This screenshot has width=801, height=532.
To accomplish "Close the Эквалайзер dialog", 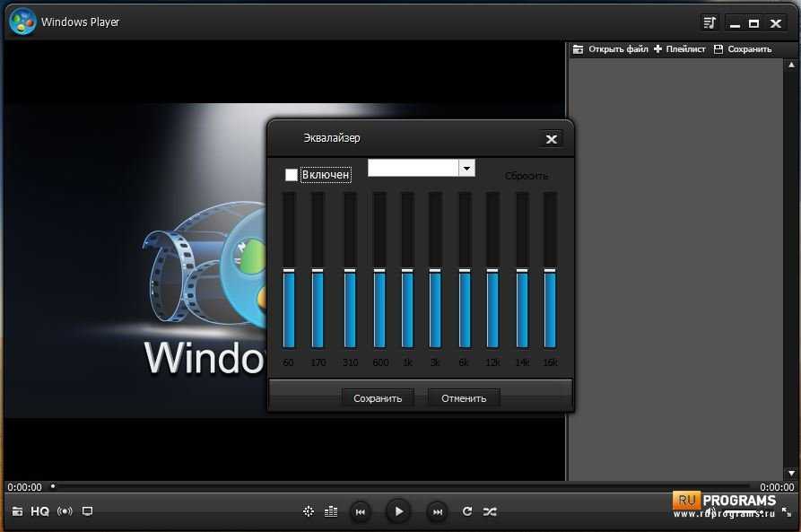I will click(x=552, y=139).
